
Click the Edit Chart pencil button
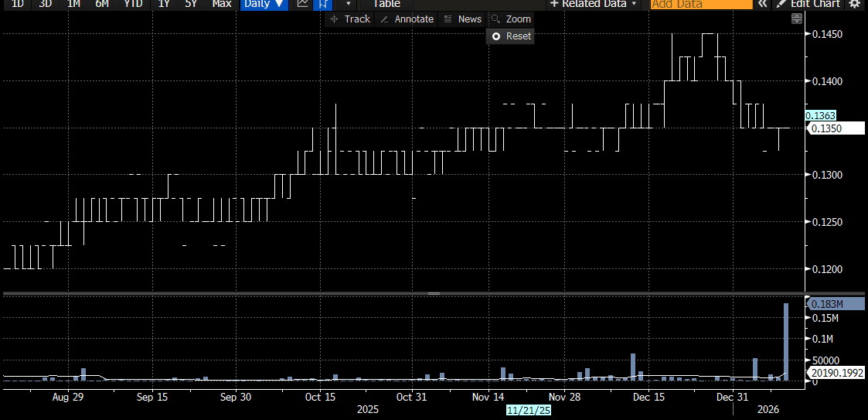tap(809, 4)
